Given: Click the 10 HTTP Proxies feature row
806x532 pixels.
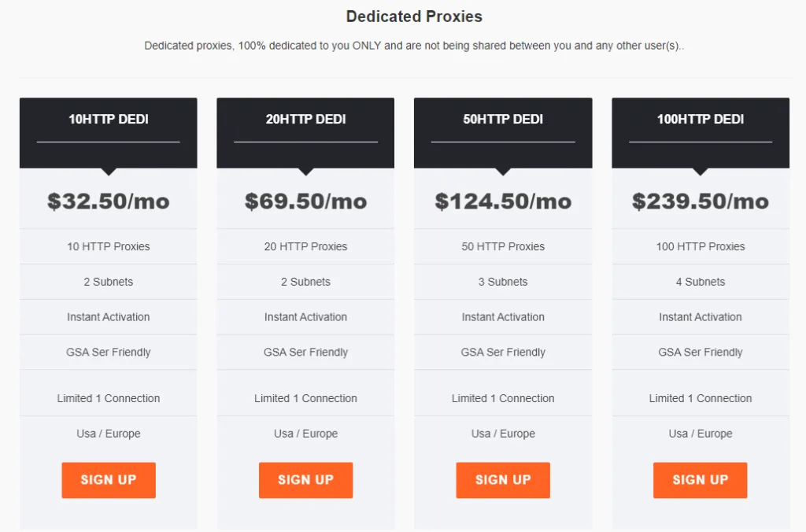Looking at the screenshot, I should click(x=109, y=246).
